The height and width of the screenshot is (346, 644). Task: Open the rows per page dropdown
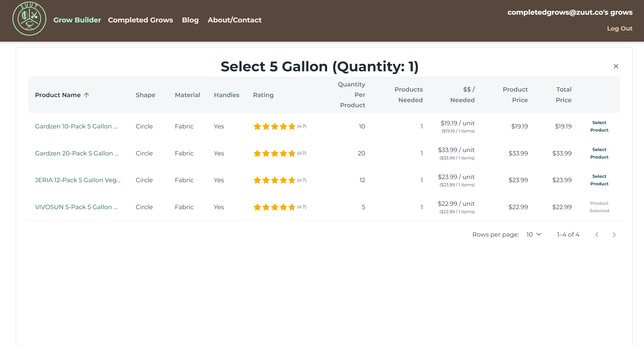point(534,235)
